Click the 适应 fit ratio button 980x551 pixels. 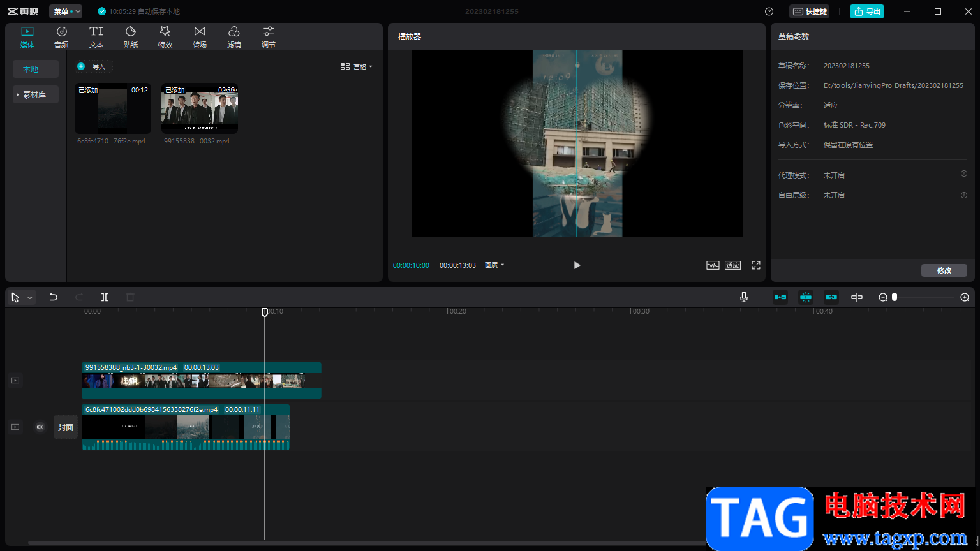click(x=732, y=265)
